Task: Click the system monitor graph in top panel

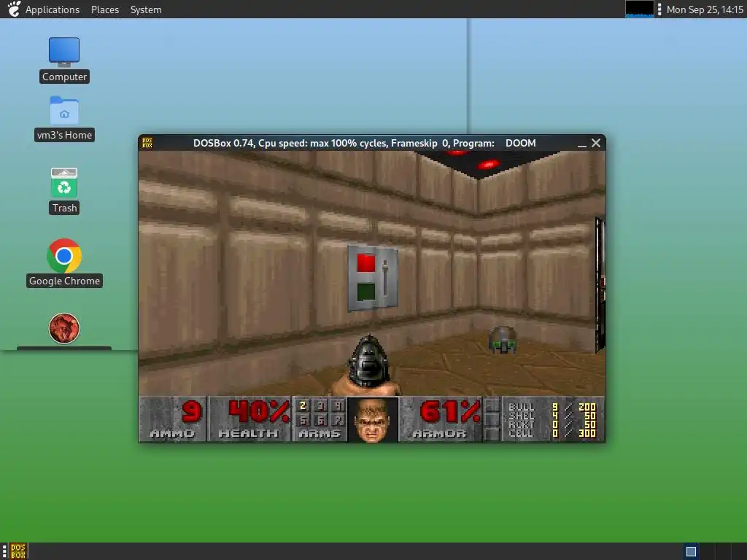Action: coord(639,9)
